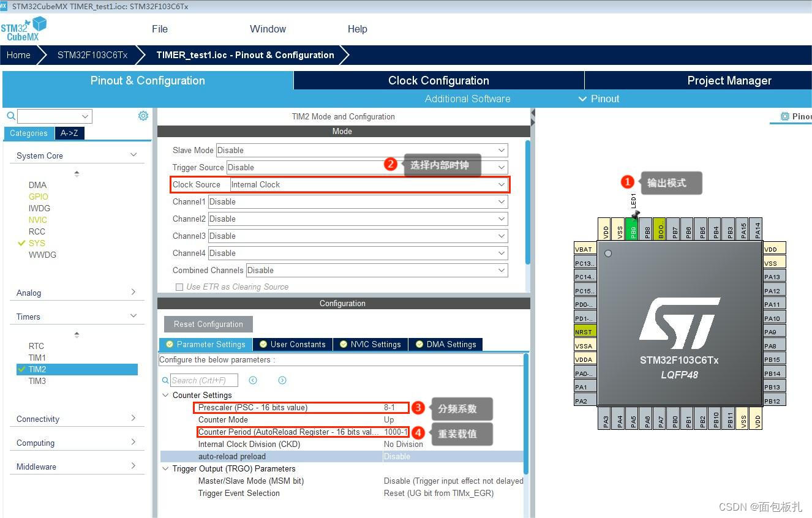Viewport: 812px width, 518px height.
Task: Click the STM32CubeMX logo
Action: [23, 29]
